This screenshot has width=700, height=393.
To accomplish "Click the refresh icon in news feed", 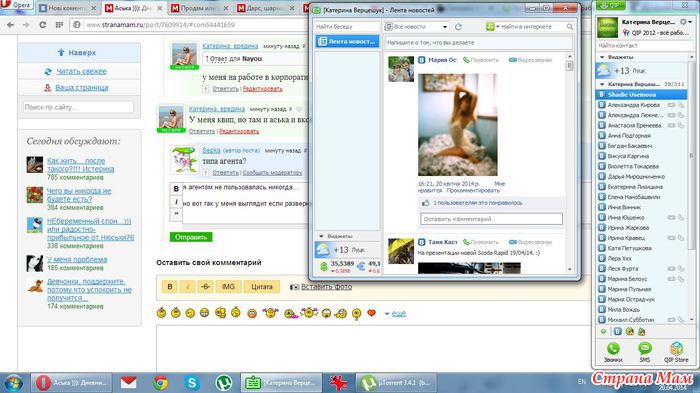I will point(458,27).
